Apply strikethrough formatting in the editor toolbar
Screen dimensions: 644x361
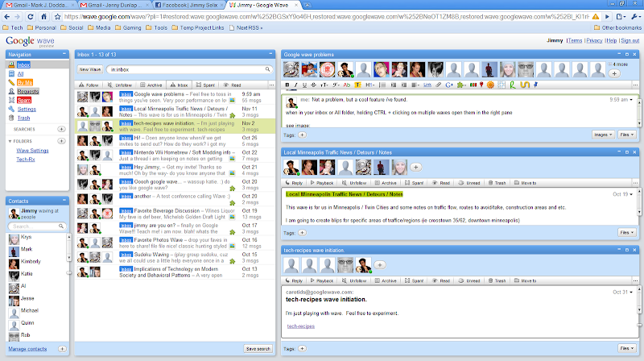(313, 85)
